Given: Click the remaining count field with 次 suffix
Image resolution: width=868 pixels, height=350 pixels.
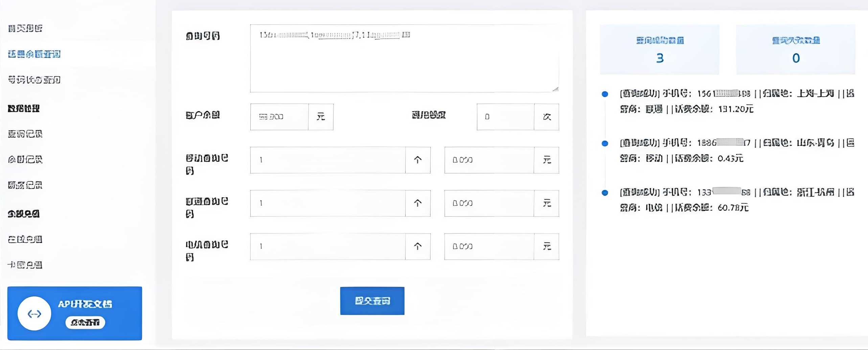Looking at the screenshot, I should [x=505, y=117].
